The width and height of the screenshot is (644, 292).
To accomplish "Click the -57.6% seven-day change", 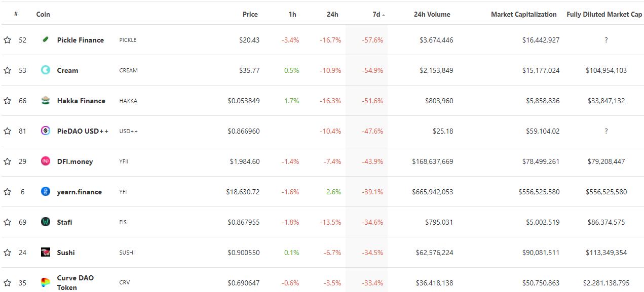I will (372, 40).
